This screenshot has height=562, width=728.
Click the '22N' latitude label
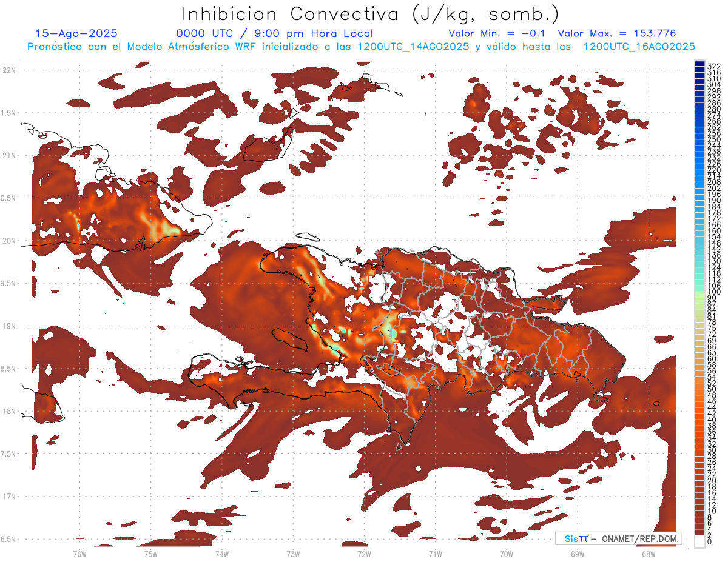[9, 70]
